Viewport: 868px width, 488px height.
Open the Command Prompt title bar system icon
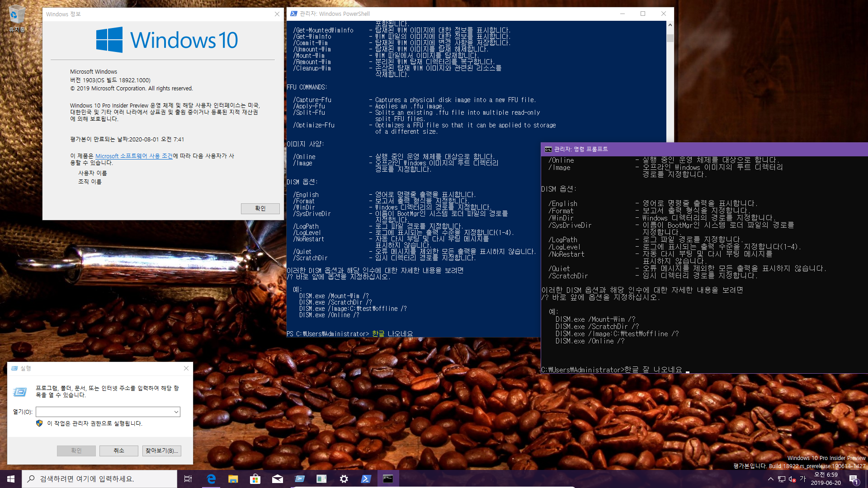point(548,150)
